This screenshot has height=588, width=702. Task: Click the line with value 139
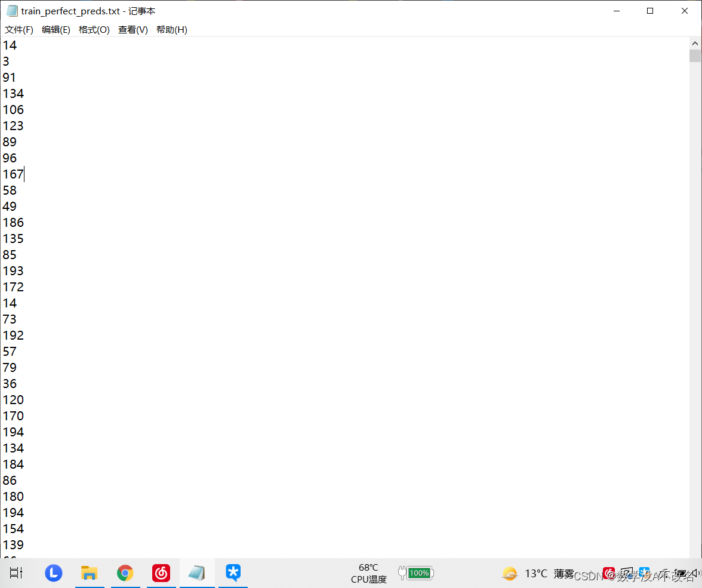[13, 545]
